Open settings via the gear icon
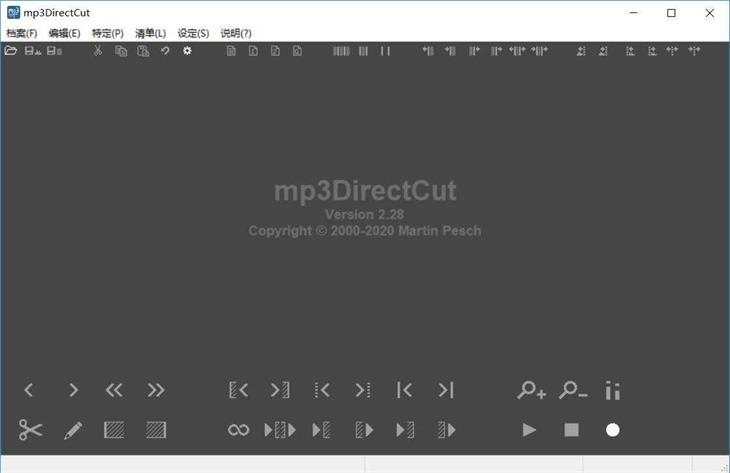Viewport: 730px width, 473px height. [187, 51]
